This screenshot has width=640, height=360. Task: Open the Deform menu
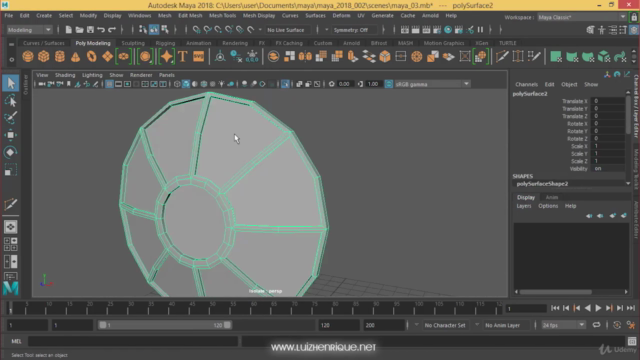coord(341,16)
